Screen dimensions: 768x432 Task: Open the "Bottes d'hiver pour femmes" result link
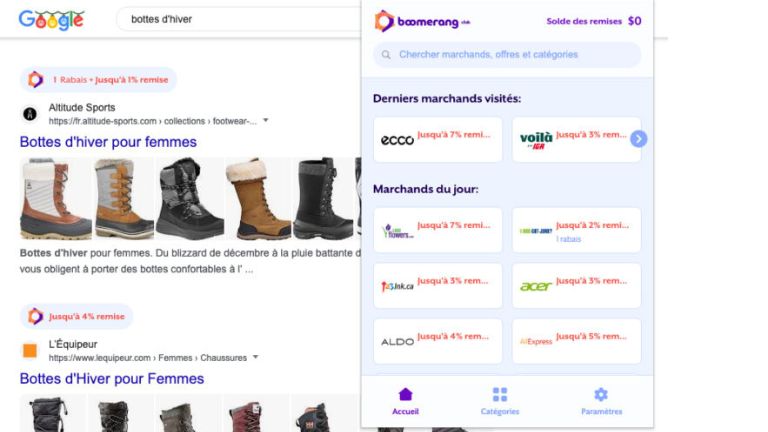[x=108, y=142]
